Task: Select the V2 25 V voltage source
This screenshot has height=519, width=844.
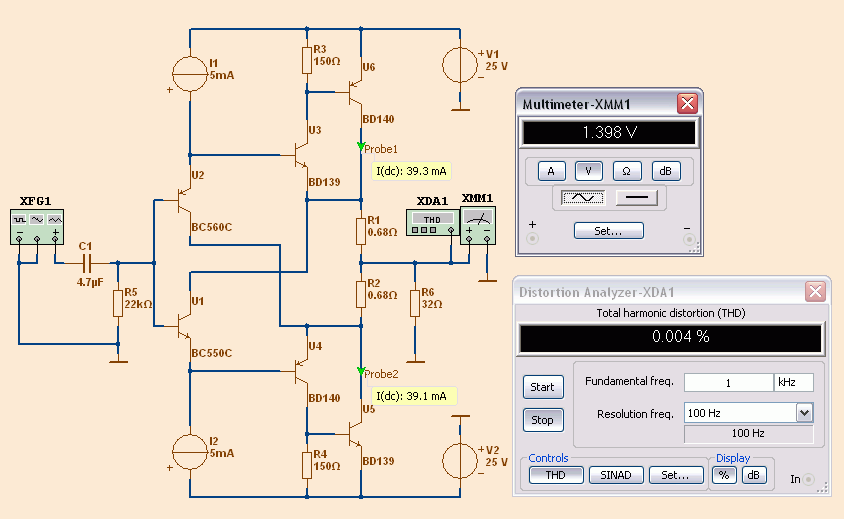Action: (x=460, y=461)
